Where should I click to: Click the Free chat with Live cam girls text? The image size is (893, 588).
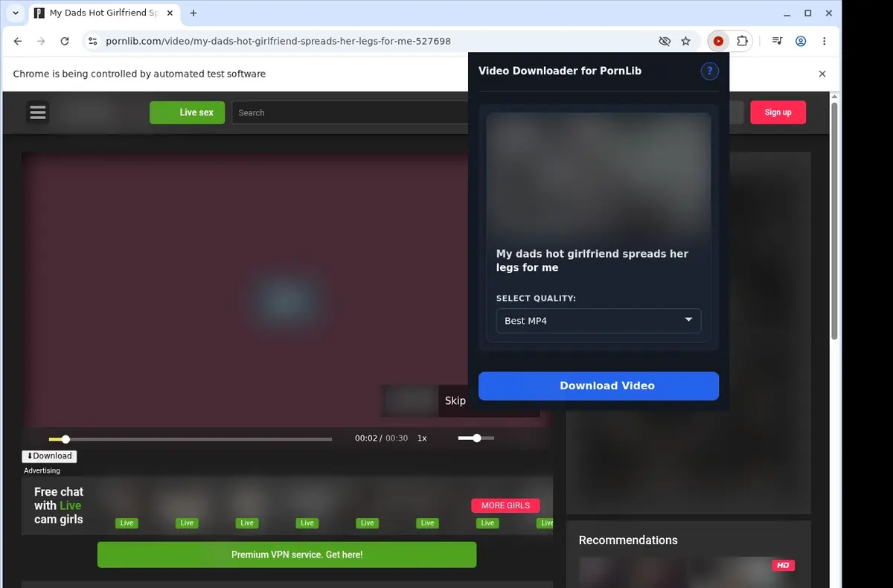click(x=59, y=505)
